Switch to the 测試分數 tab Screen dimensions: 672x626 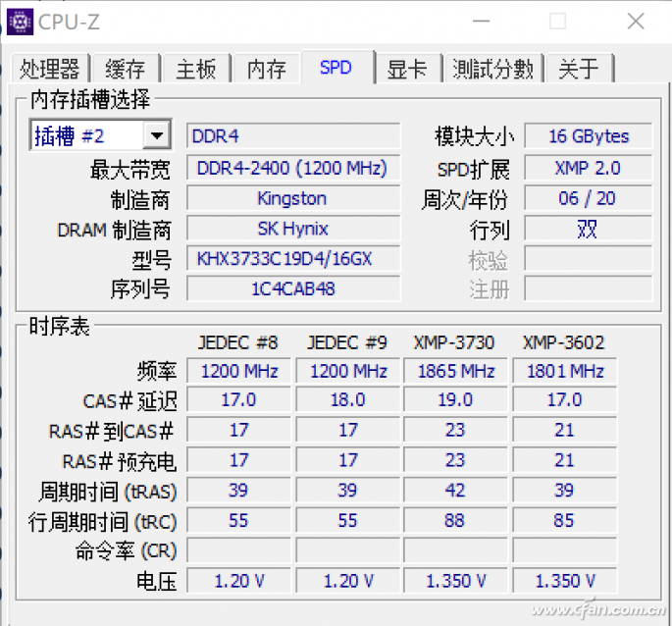[492, 69]
